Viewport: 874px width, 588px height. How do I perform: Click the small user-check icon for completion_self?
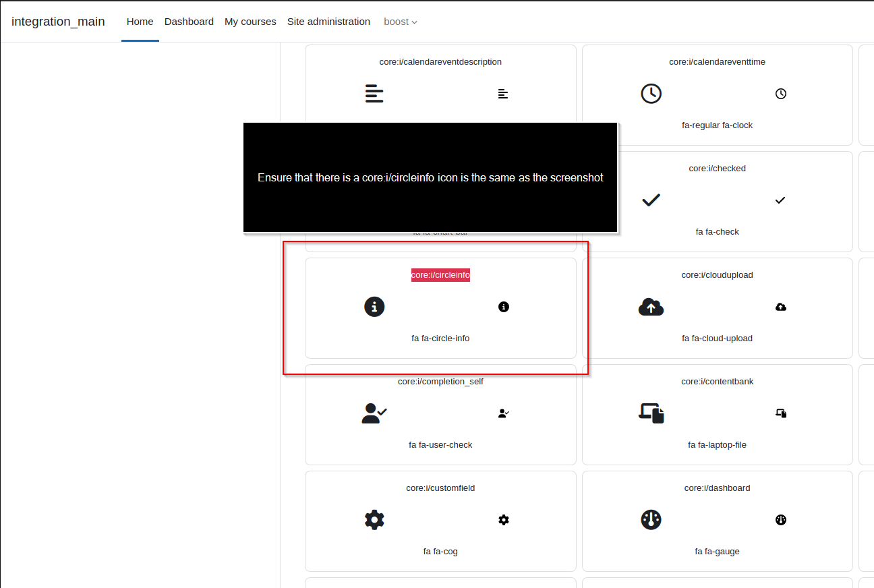(504, 413)
